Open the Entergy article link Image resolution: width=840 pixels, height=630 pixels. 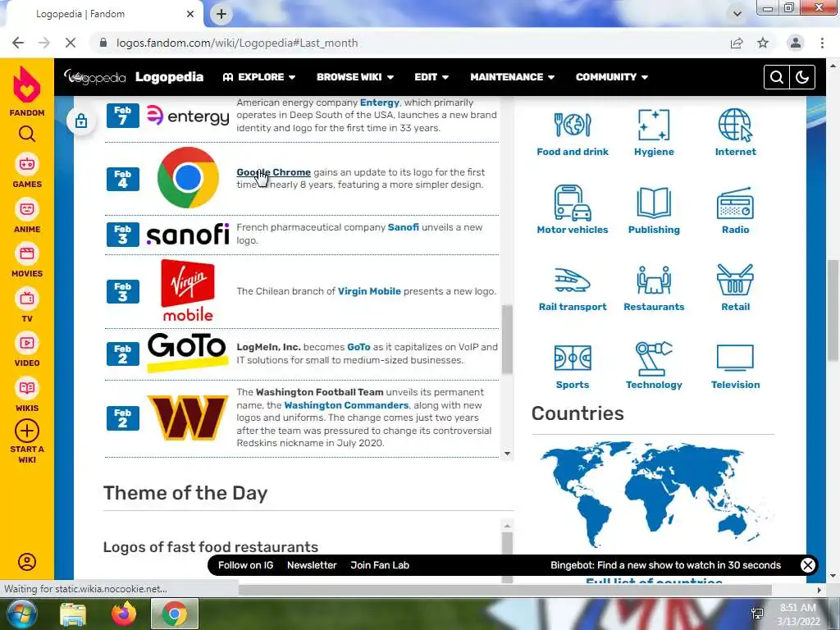(380, 103)
